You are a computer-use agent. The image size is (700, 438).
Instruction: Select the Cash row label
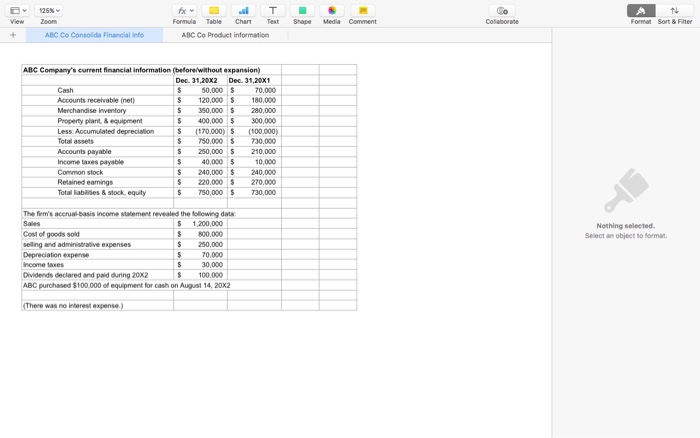[98, 90]
